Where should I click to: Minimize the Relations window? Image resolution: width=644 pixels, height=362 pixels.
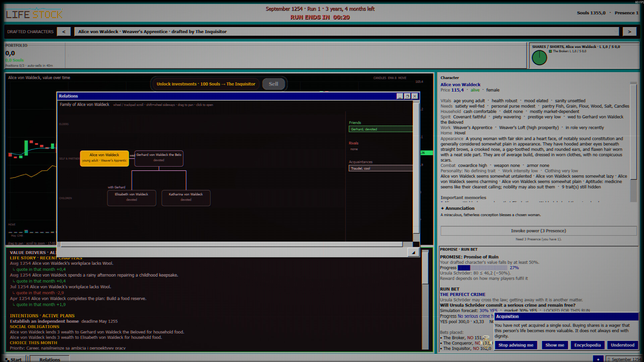coord(400,96)
